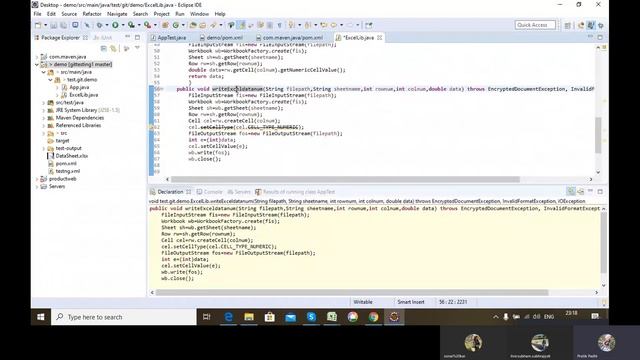Click the Save All toolbar icon
640x360 pixels.
pos(63,25)
